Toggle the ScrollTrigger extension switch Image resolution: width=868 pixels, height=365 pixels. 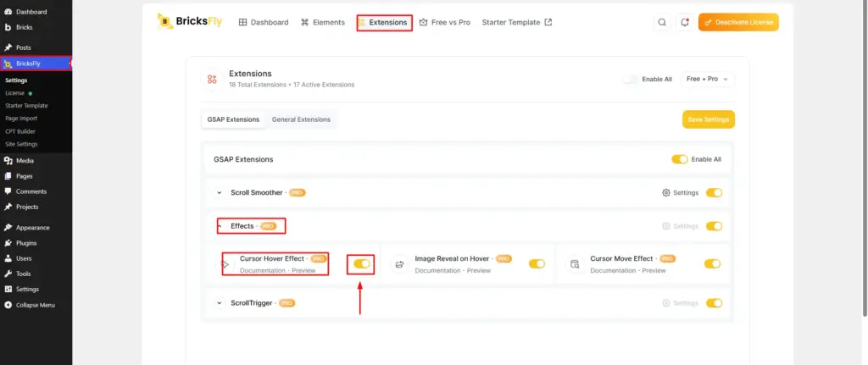pos(714,303)
